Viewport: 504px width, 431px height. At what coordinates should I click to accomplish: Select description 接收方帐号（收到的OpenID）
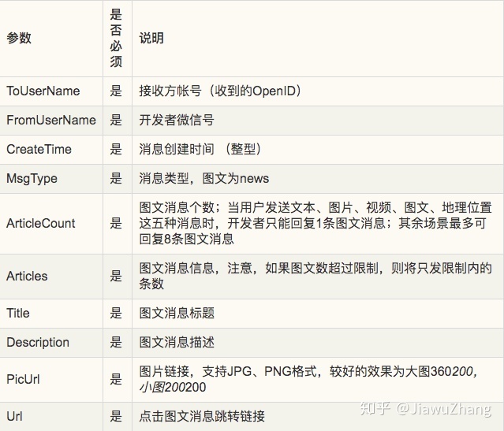click(x=221, y=91)
